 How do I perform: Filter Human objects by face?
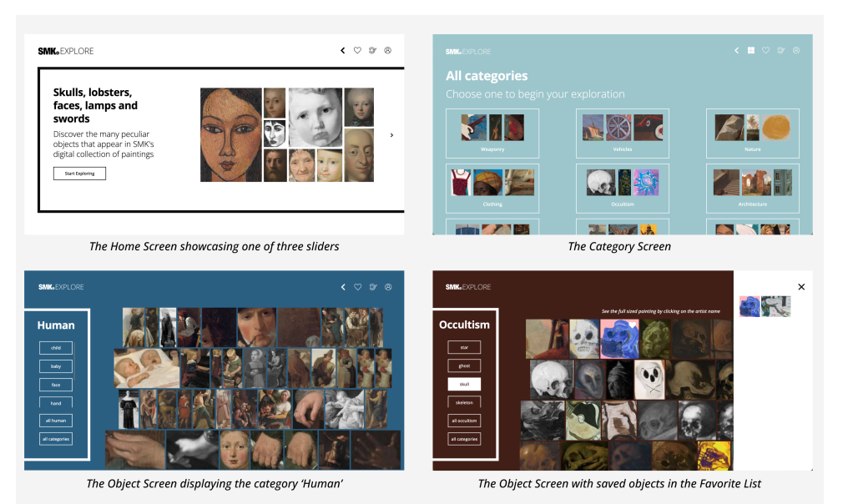pos(56,385)
